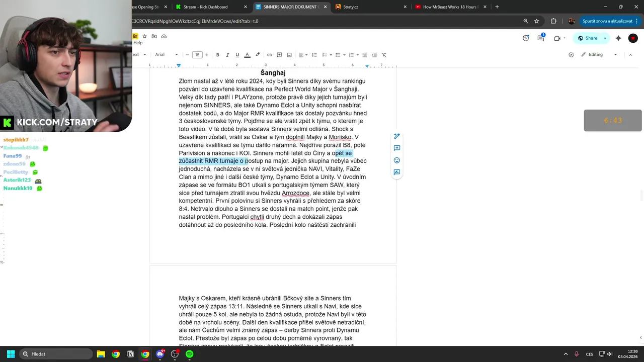Click the misspelled word Arrozdoce
The width and height of the screenshot is (644, 362).
295,193
